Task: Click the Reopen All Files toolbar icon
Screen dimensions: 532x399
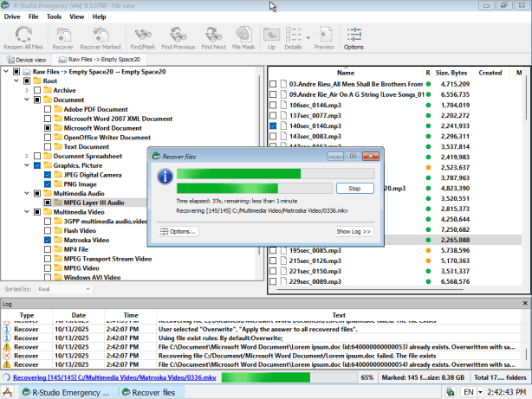Action: pyautogui.click(x=27, y=37)
